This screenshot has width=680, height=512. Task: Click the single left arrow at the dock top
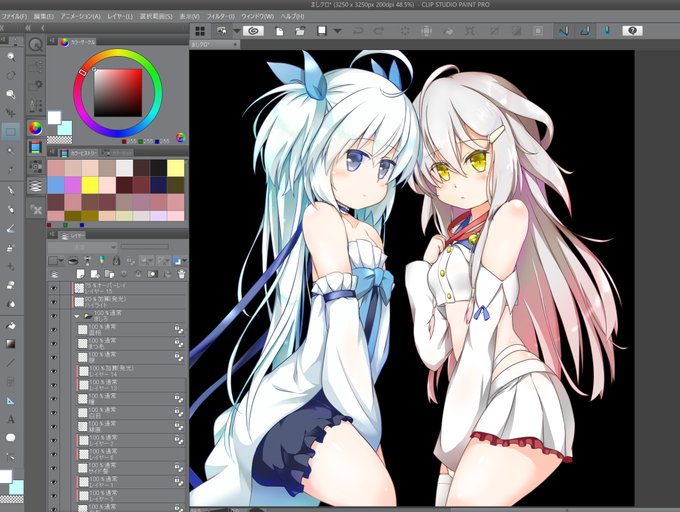42,27
